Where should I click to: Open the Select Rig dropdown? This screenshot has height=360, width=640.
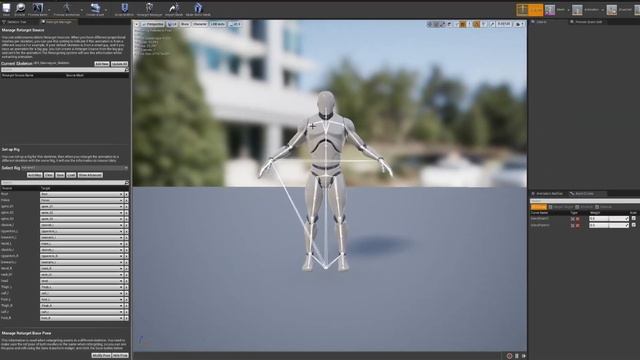tap(75, 168)
